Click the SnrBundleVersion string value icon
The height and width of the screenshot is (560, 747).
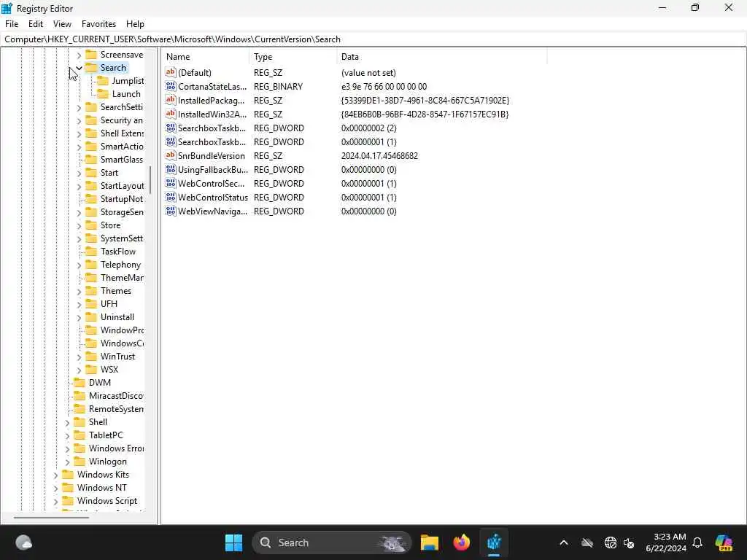click(171, 156)
